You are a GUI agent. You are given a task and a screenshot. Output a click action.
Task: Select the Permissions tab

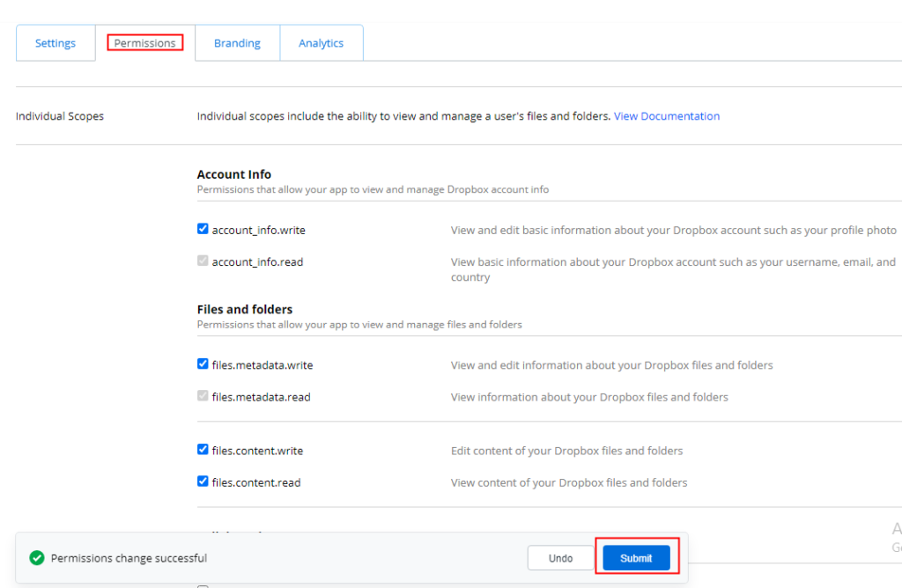(145, 43)
